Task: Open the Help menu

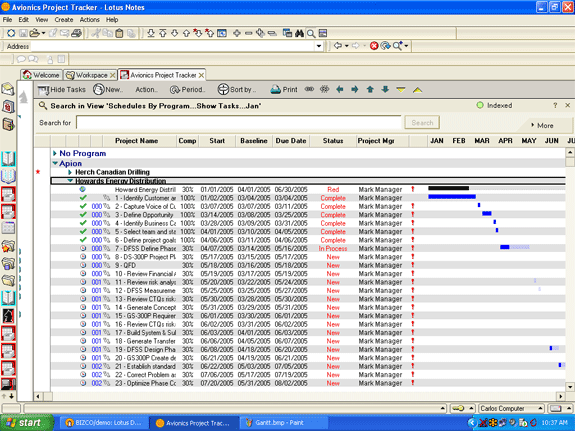Action: (x=112, y=19)
